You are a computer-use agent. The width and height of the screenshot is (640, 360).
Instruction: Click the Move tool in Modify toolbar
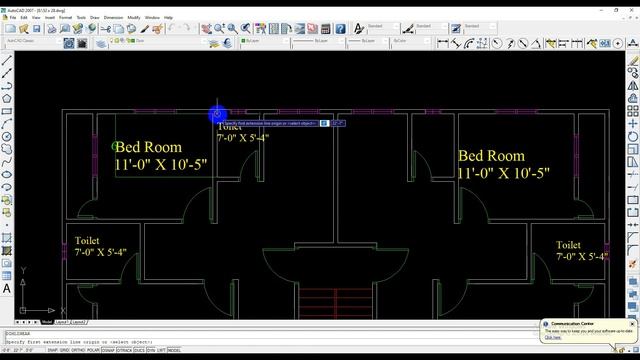tap(633, 124)
